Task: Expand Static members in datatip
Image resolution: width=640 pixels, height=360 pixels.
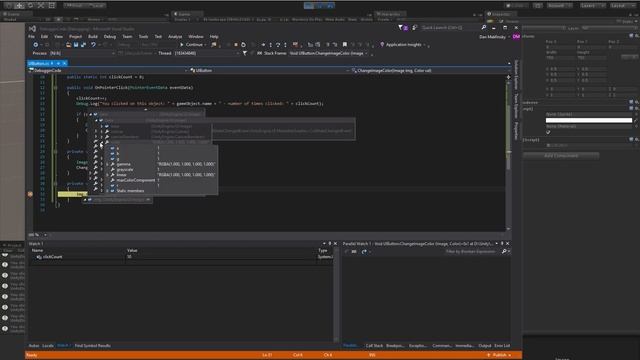Action: [108, 191]
